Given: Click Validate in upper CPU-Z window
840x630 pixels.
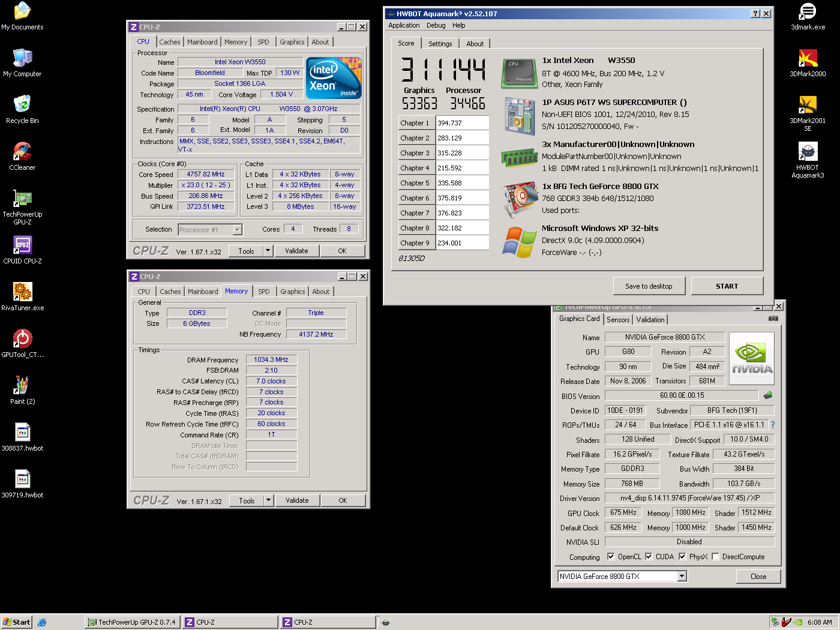Looking at the screenshot, I should [296, 251].
